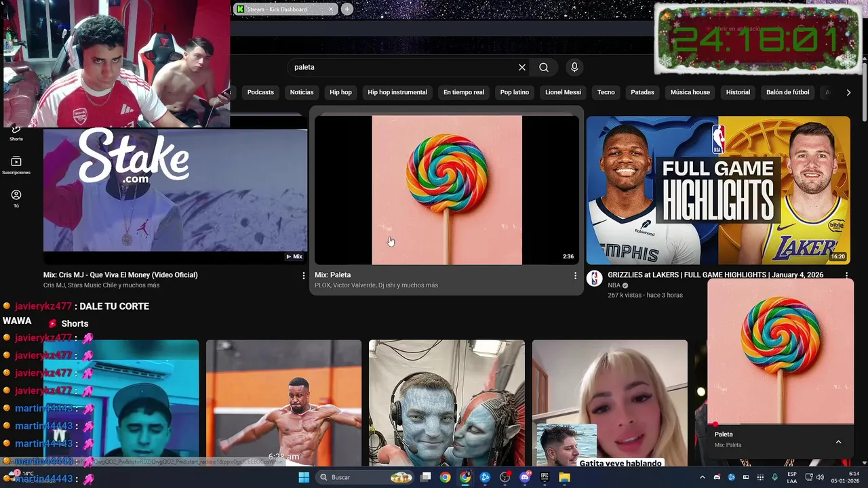Click the tray microphone icon

pos(774,477)
